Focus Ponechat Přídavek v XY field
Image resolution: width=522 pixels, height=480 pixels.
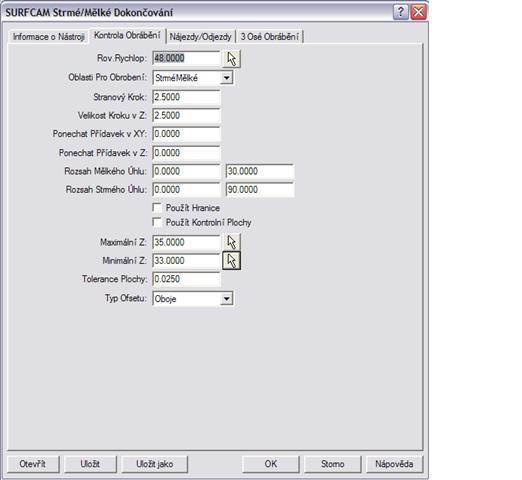[x=186, y=134]
